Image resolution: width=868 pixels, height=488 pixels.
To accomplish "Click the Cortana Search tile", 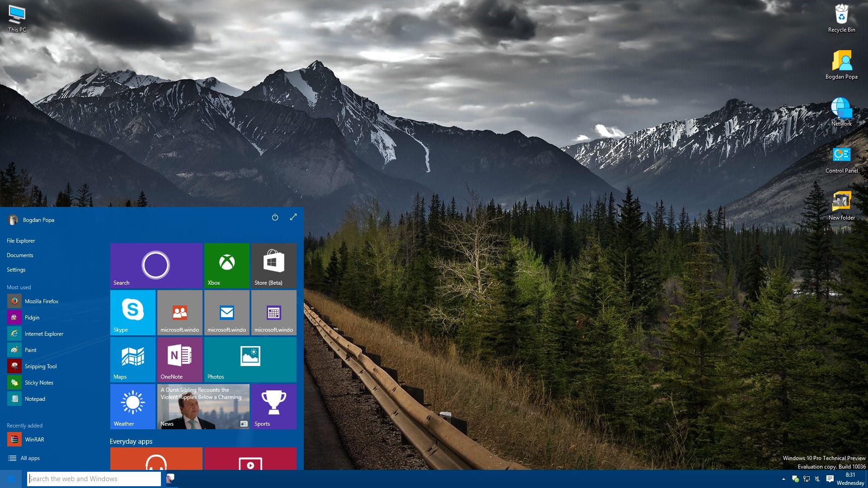I will click(156, 265).
